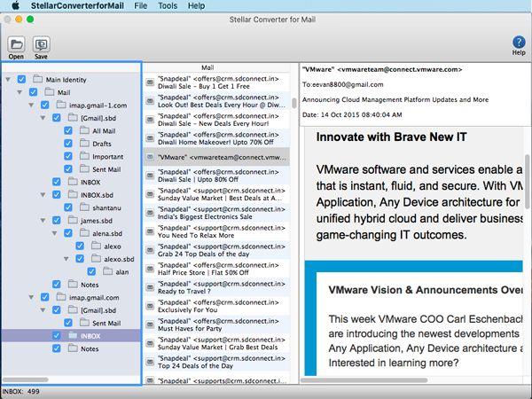Open the Look Out! Best Deals Every Hour mail
The width and height of the screenshot is (532, 399).
tap(216, 101)
